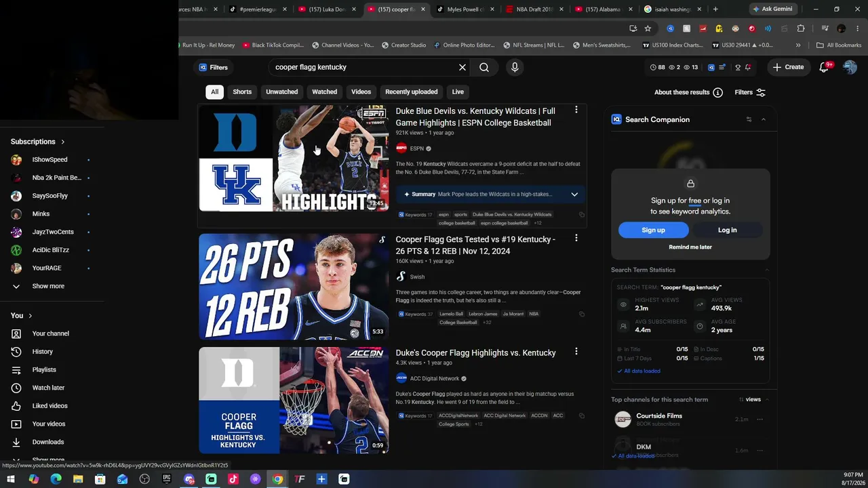Open the views sort dropdown for top channels
This screenshot has height=488, width=868.
[x=750, y=400]
